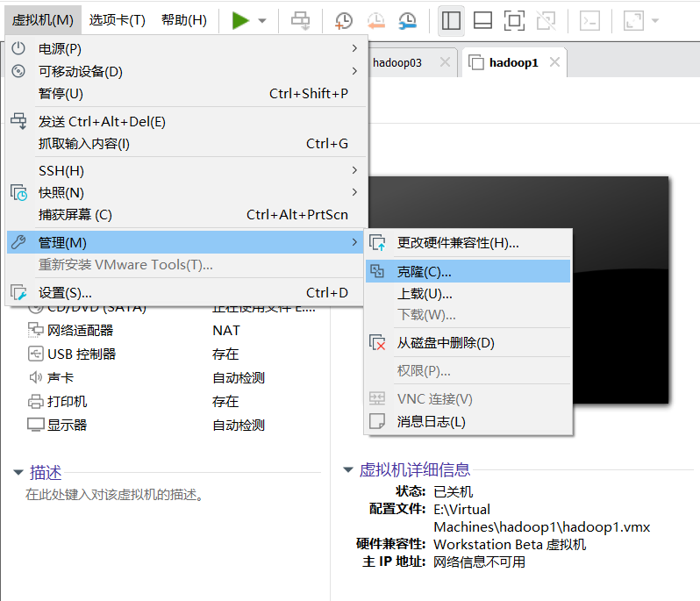Choose 克隆(C)... in the submenu
The image size is (700, 601).
(x=468, y=271)
